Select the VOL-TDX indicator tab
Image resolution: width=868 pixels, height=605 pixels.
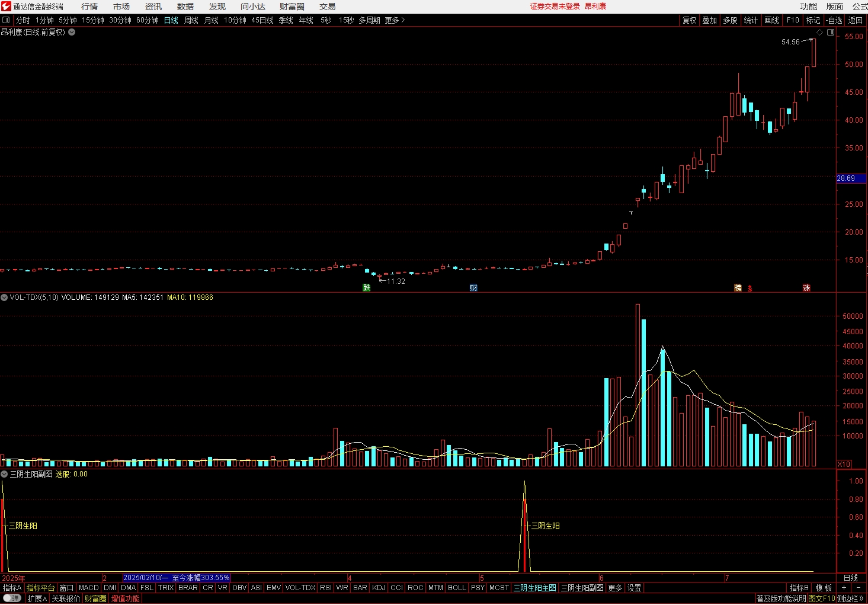(300, 588)
